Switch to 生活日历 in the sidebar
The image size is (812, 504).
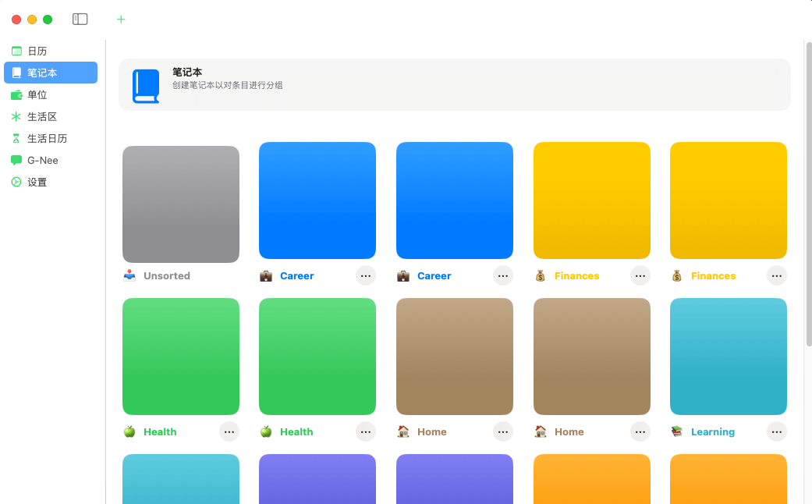pyautogui.click(x=48, y=138)
